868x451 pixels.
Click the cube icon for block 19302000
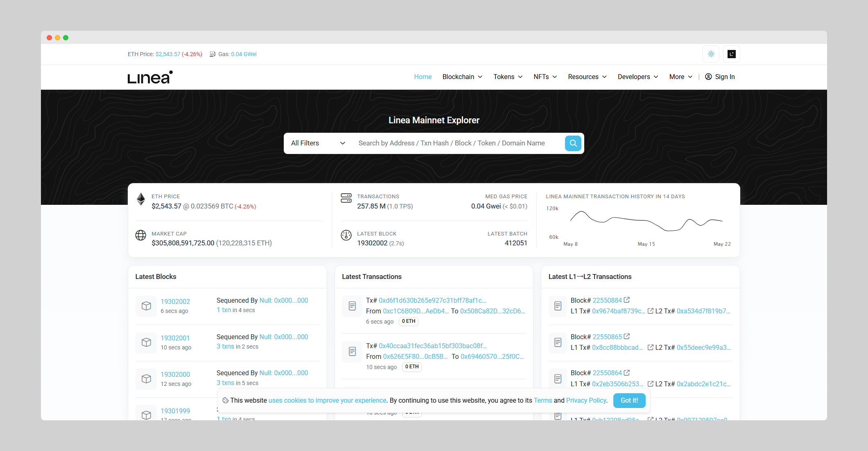[x=146, y=379]
